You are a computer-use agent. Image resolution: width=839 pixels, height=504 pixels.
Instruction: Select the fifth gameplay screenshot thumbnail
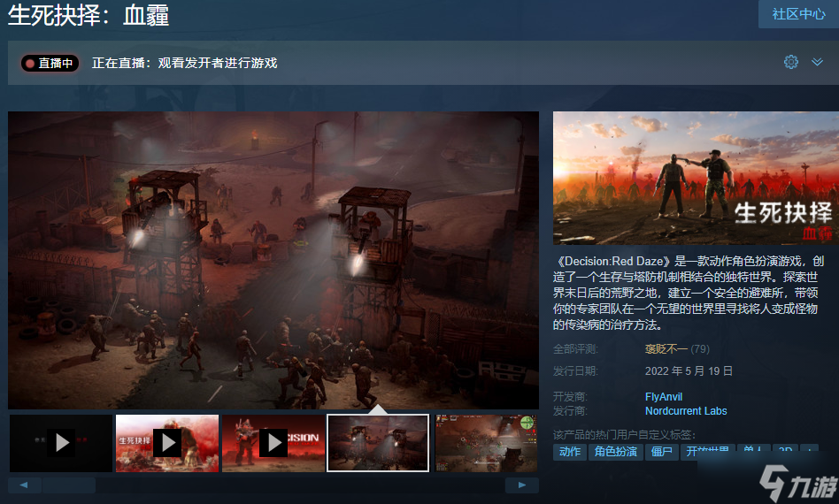coord(486,443)
